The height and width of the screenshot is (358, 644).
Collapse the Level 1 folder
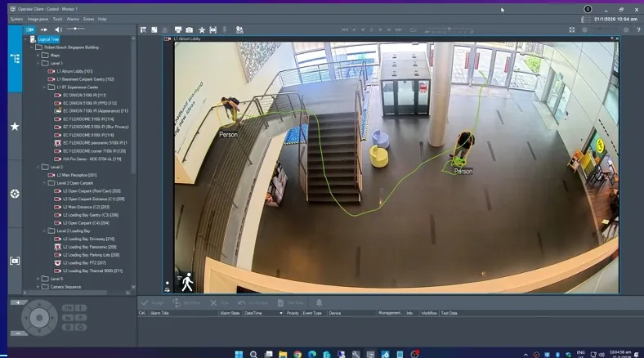[x=38, y=63]
